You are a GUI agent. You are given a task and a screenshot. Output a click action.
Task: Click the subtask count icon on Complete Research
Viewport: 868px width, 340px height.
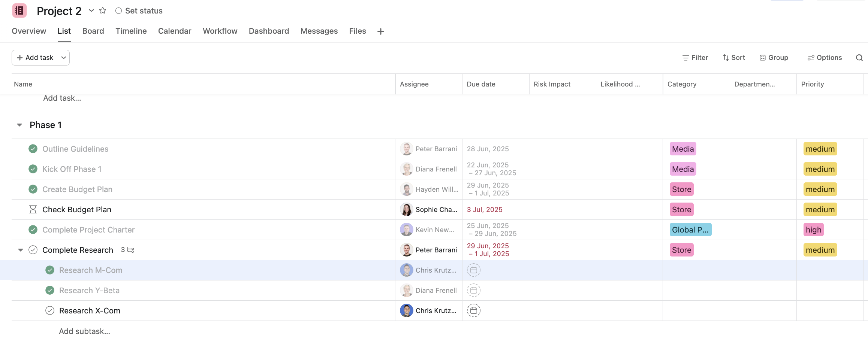pos(128,250)
